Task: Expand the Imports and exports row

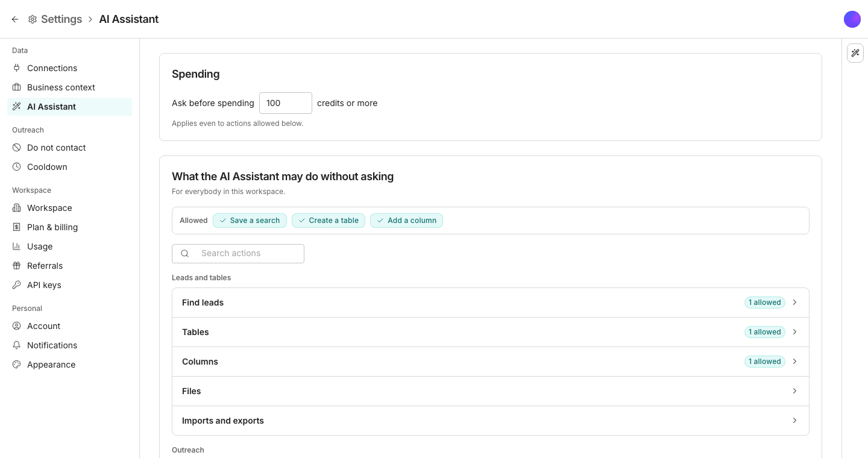Action: coord(491,421)
